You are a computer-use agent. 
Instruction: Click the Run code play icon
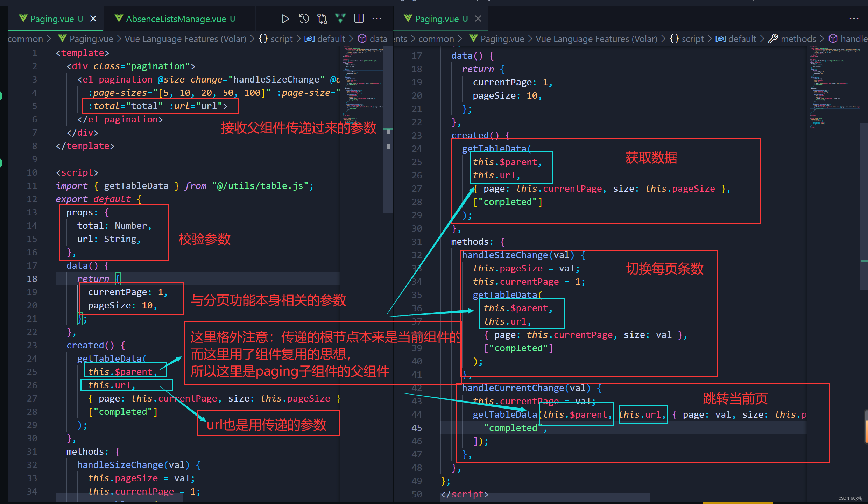(285, 19)
